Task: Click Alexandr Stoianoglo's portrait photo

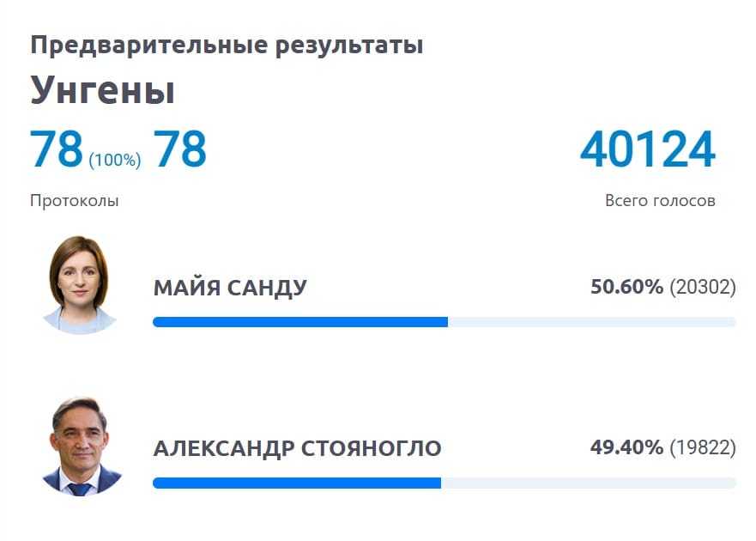Action: coord(82,447)
